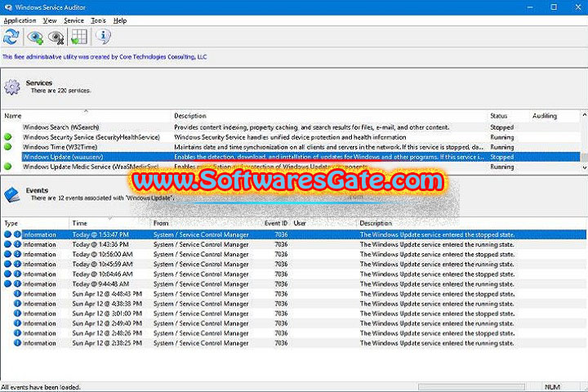This screenshot has height=392, width=588.
Task: Click info icon of 1:43:36 PM event
Action: (x=17, y=244)
